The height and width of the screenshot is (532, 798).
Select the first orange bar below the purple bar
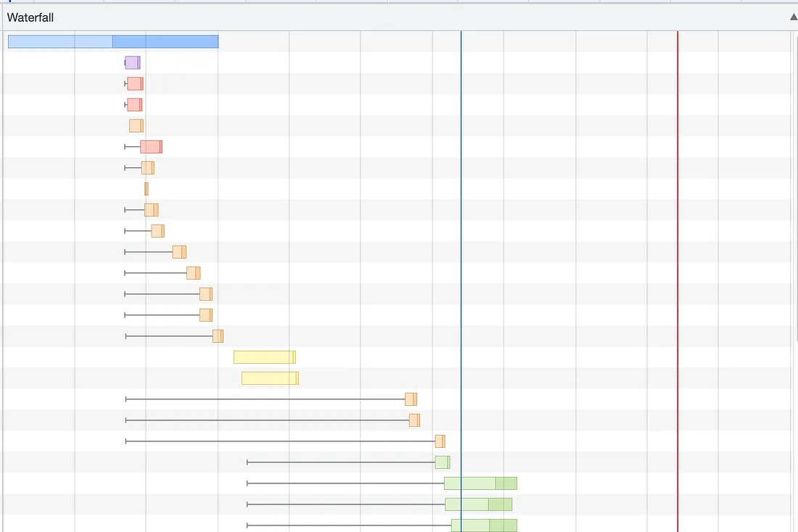(136, 126)
